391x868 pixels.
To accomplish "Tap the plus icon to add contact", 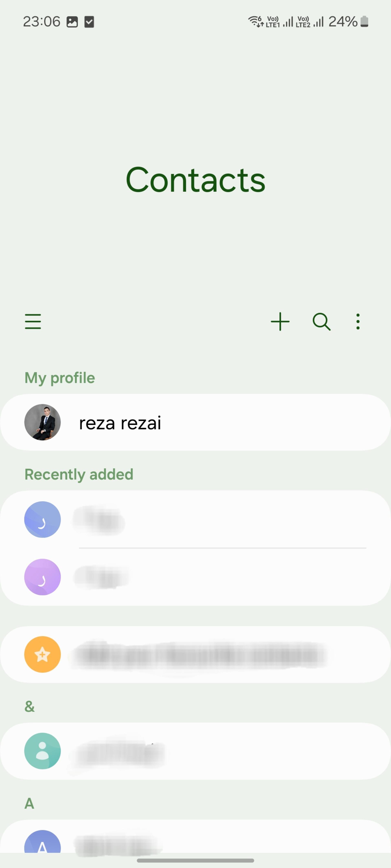I will [x=280, y=321].
